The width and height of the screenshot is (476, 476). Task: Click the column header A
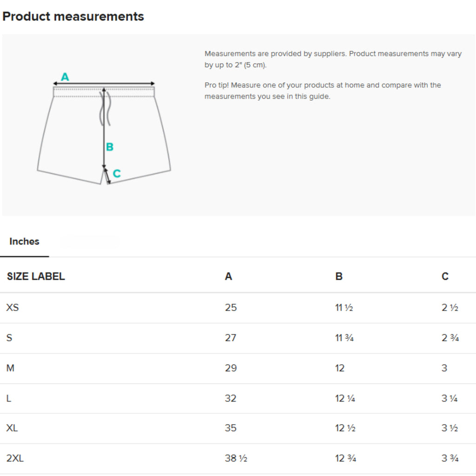[x=228, y=276]
